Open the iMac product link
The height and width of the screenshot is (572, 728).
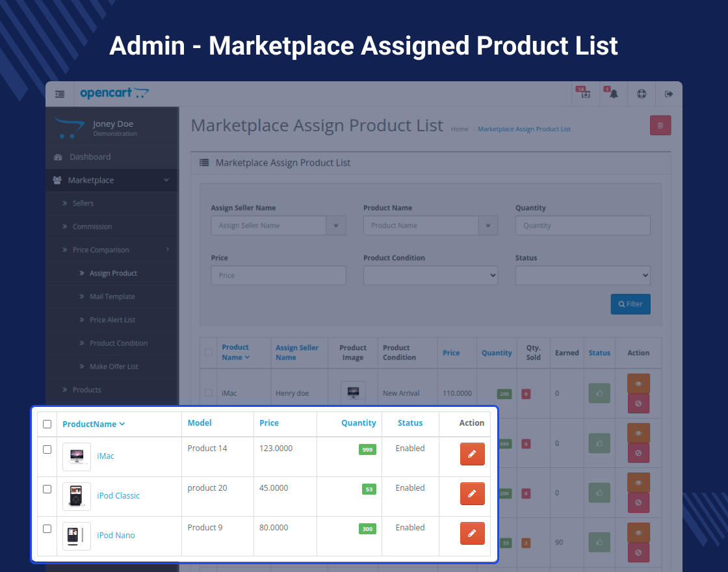105,456
